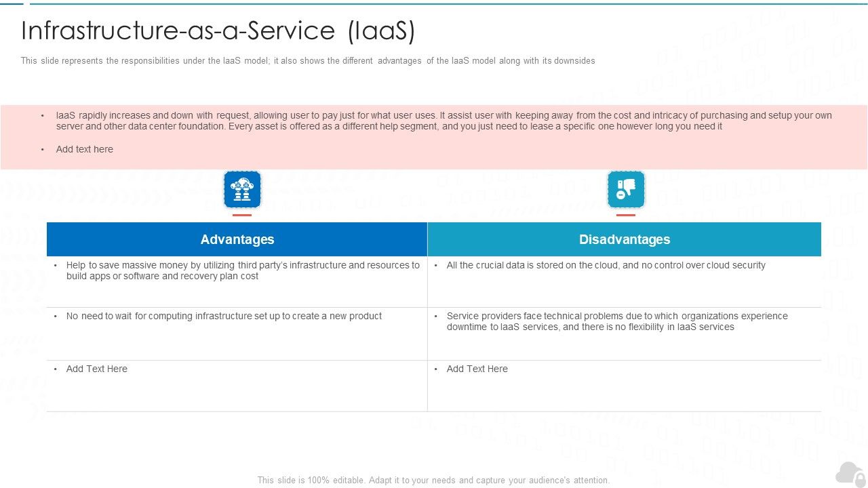Screen dimensions: 868x488
Task: Click the 'IaaS rapidly increases and down' bullet
Action: [444, 121]
